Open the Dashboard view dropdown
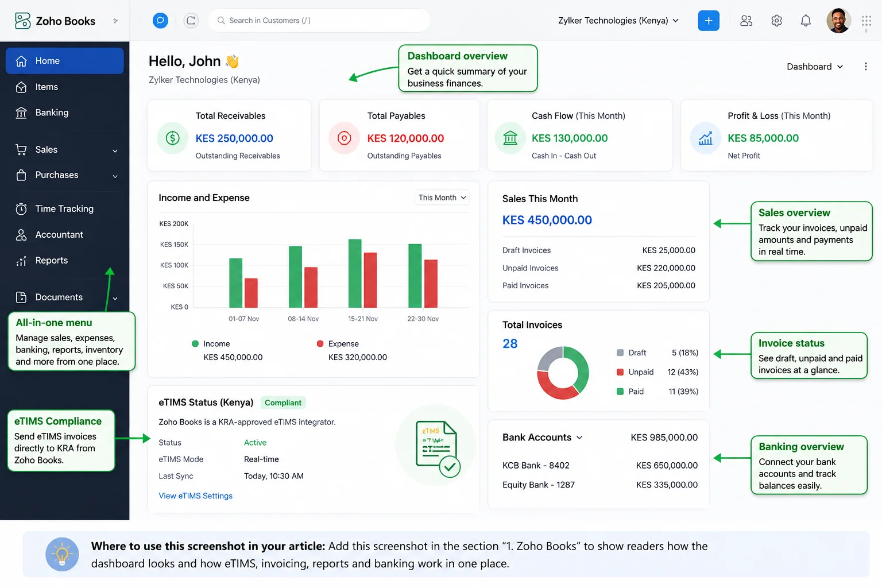Screen dimensions: 882x588 (815, 67)
